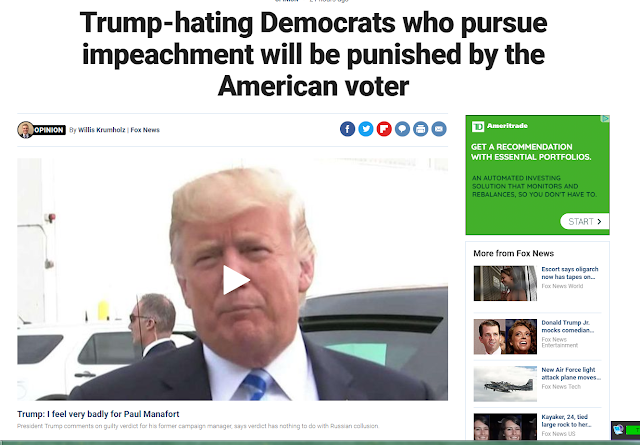Click the TD Ameritrade logo in ad
The height and width of the screenshot is (445, 640).
(x=500, y=126)
